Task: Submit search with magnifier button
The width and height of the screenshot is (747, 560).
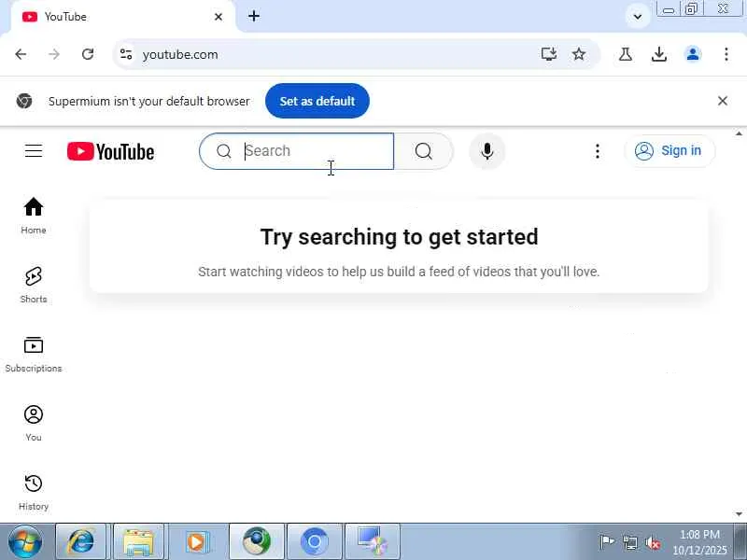Action: point(424,151)
